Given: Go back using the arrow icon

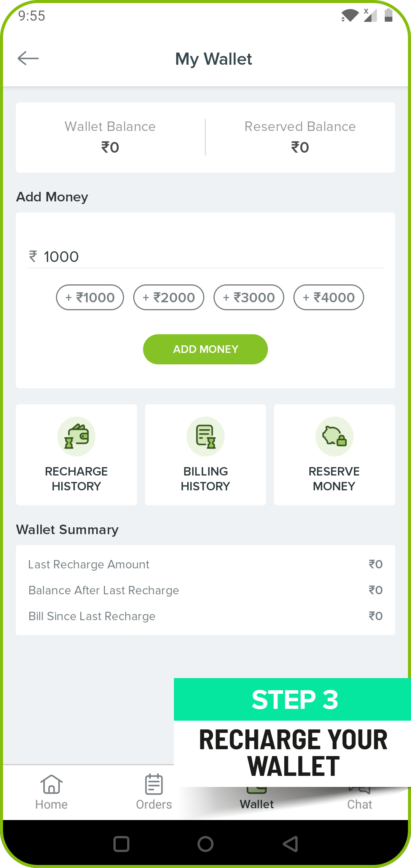Looking at the screenshot, I should click(x=28, y=58).
